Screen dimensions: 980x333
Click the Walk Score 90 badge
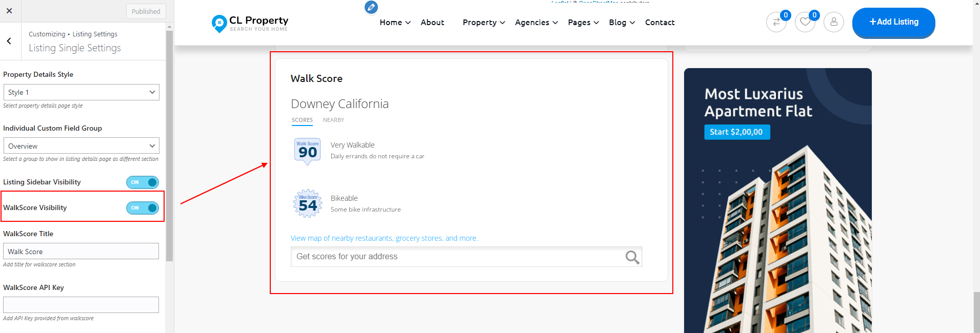coord(308,152)
